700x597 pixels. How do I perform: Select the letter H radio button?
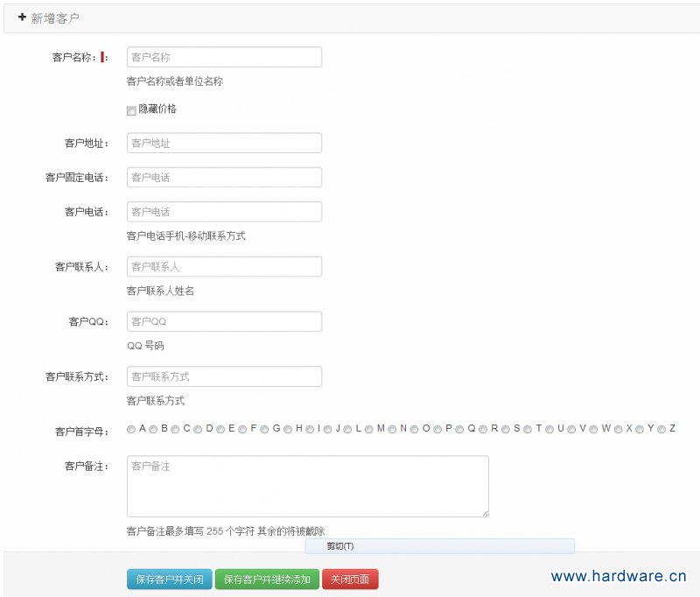(x=288, y=429)
